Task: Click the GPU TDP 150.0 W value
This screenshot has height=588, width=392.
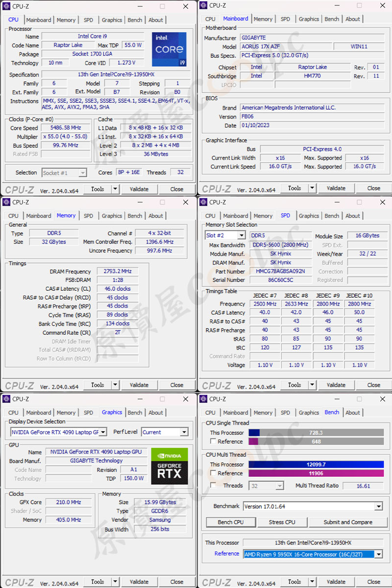Action: [134, 478]
